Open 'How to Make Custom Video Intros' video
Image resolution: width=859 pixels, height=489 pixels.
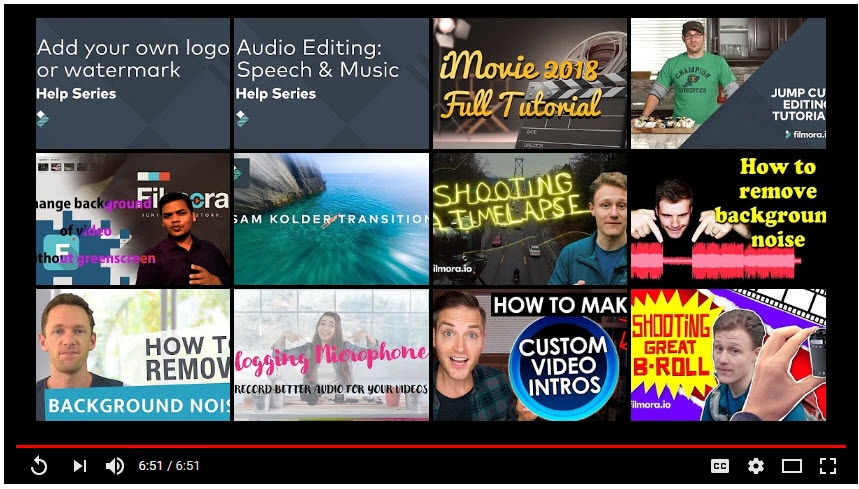530,355
